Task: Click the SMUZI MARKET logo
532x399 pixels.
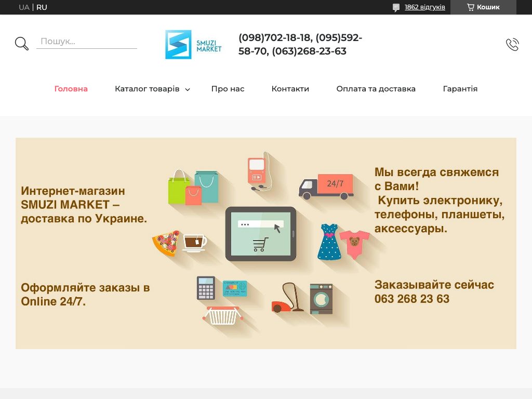Action: pos(193,45)
